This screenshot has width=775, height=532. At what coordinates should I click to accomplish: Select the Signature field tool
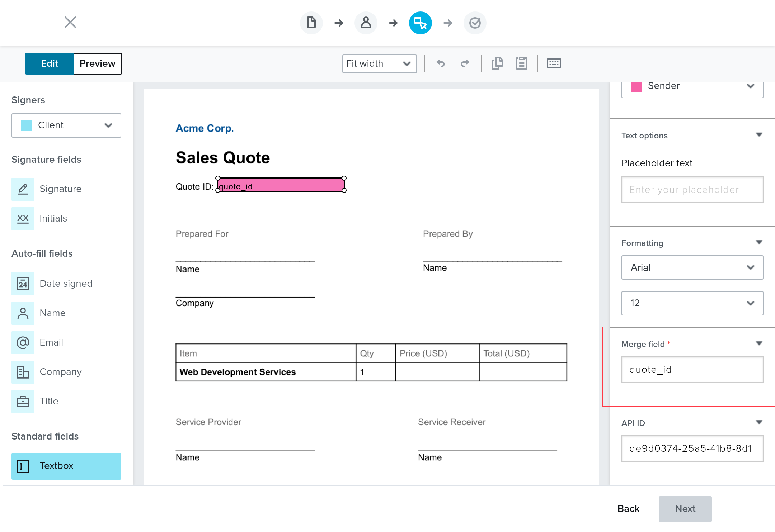tap(60, 189)
